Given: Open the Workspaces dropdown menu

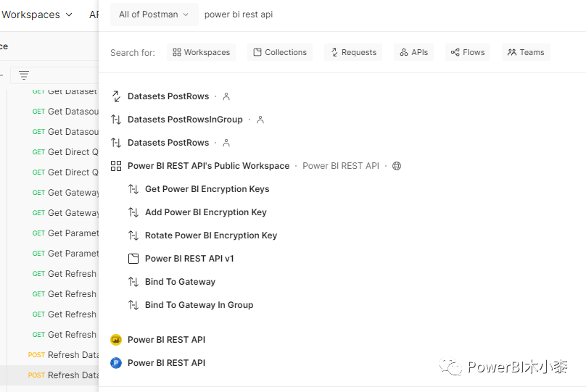Looking at the screenshot, I should (x=36, y=14).
